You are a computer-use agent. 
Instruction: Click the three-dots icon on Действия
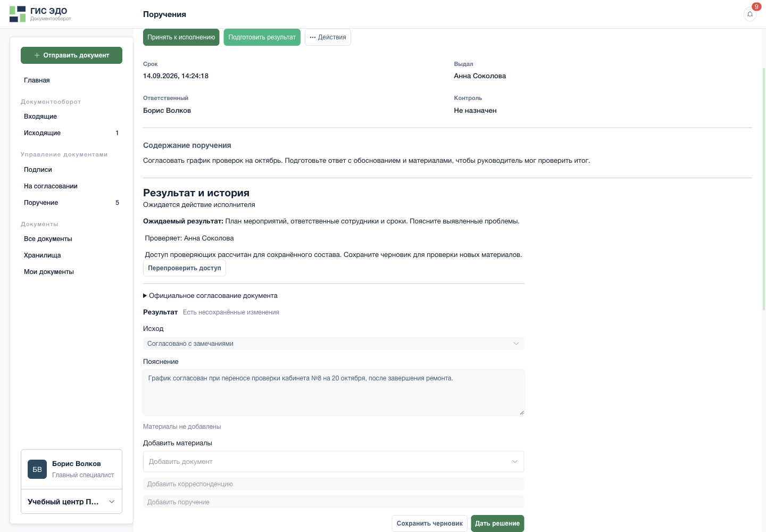[x=313, y=37]
